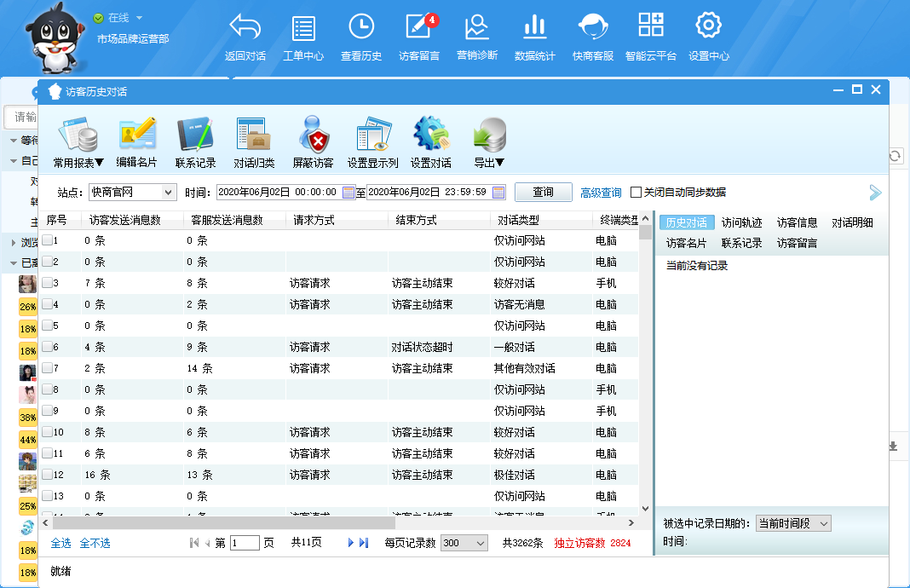This screenshot has width=910, height=588.
Task: Open 对话归类 conversation categorization
Action: coord(256,141)
